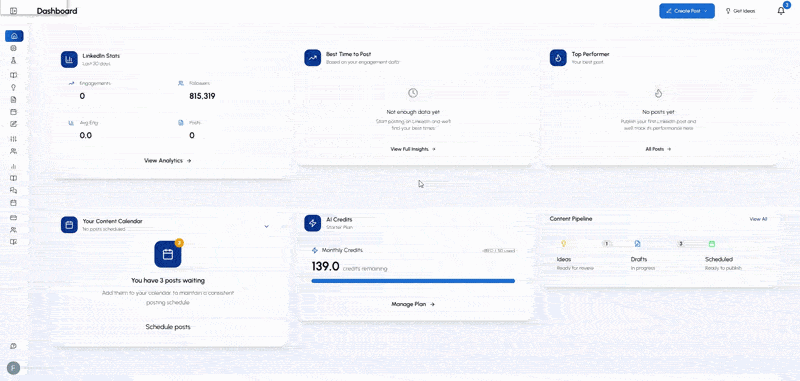Click the yellow lightbulb Ideas pipeline icon
Screen dimensions: 800x381
(564, 244)
